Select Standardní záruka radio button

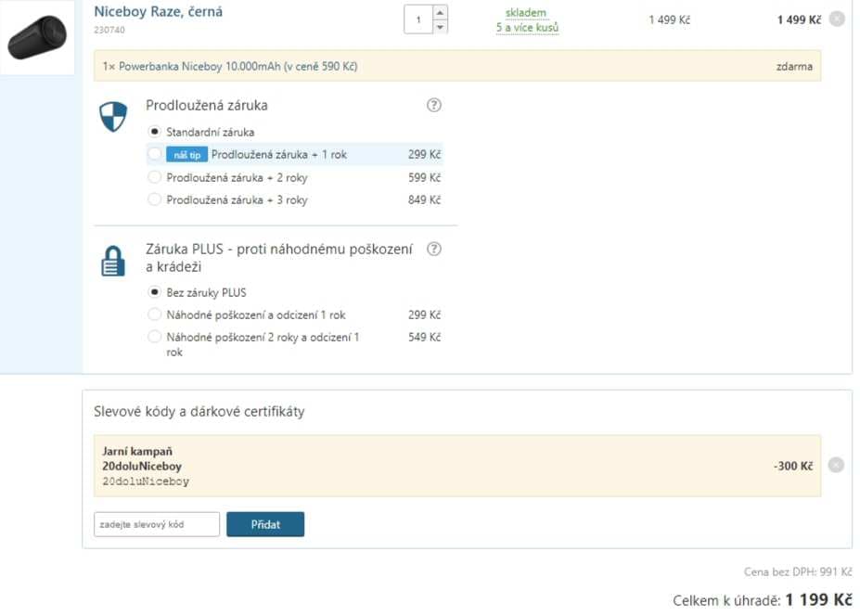tap(155, 132)
